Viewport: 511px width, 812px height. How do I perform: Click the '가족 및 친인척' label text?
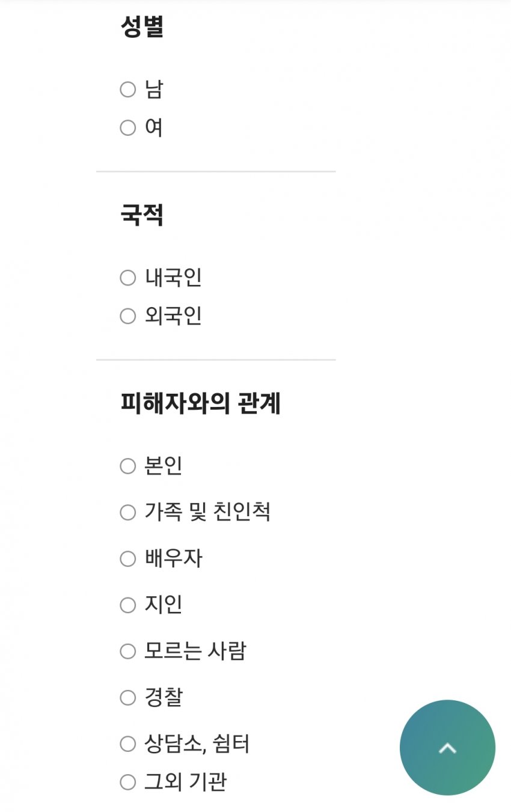coord(207,512)
